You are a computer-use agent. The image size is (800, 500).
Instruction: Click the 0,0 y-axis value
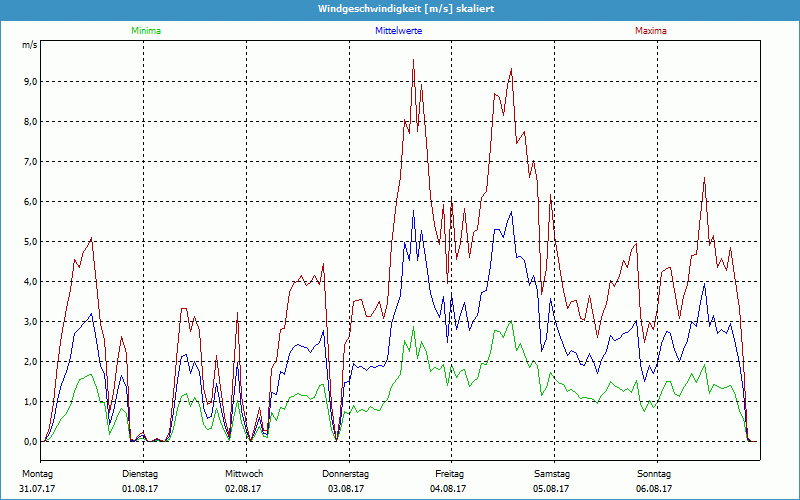coord(31,441)
